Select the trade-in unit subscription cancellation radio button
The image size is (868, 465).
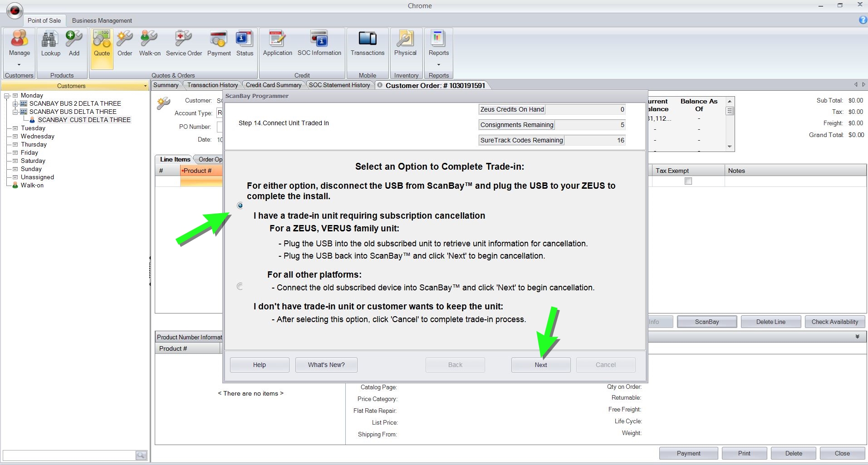pyautogui.click(x=240, y=206)
